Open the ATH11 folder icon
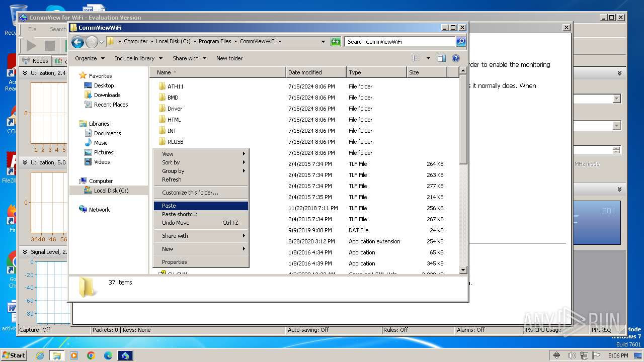The width and height of the screenshot is (644, 362). (x=162, y=86)
